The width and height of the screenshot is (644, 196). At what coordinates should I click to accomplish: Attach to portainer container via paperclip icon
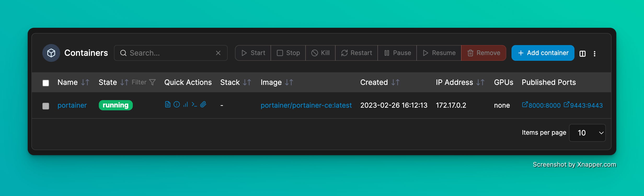coord(203,105)
